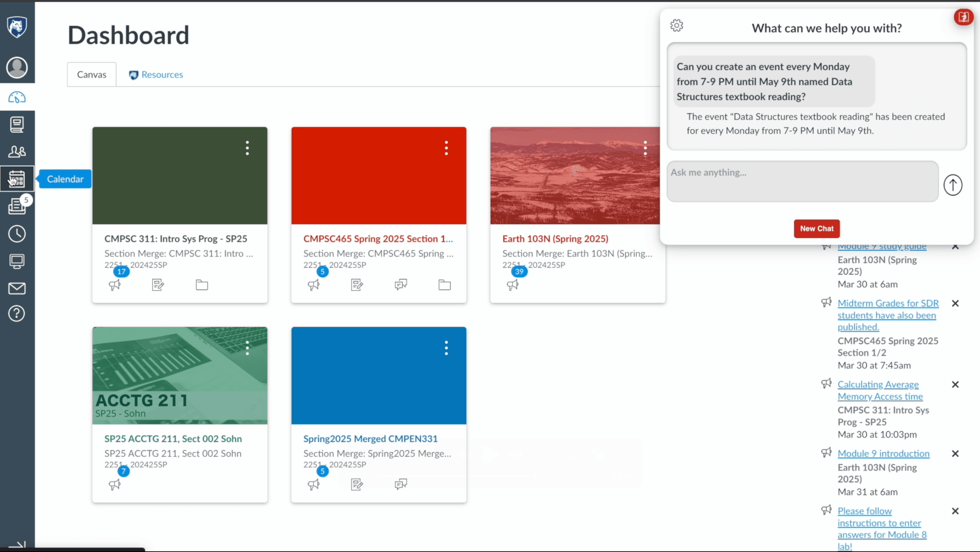The height and width of the screenshot is (552, 980).
Task: Start a New Chat in the assistant panel
Action: pyautogui.click(x=816, y=229)
